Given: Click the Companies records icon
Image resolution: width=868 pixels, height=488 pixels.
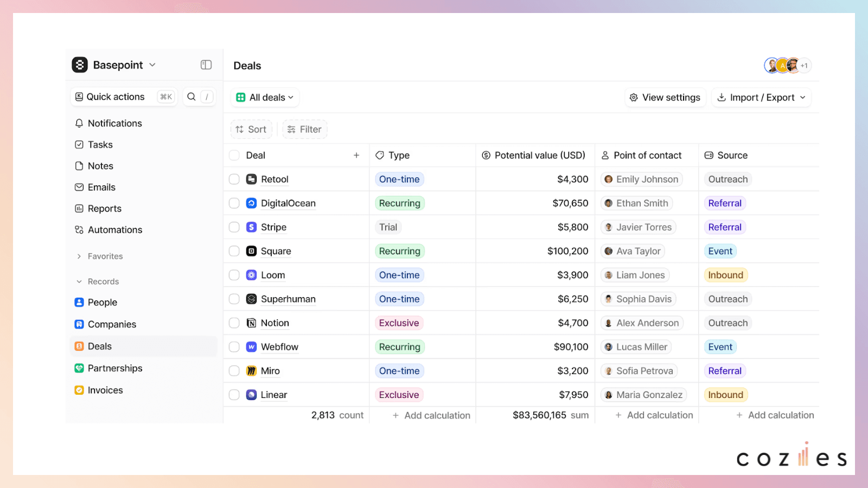Looking at the screenshot, I should [79, 324].
